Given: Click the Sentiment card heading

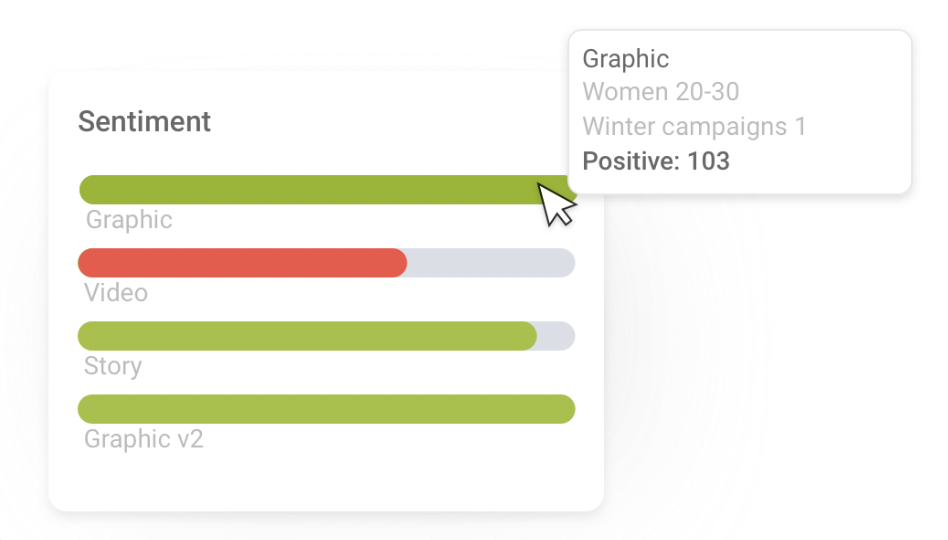Looking at the screenshot, I should click(144, 122).
